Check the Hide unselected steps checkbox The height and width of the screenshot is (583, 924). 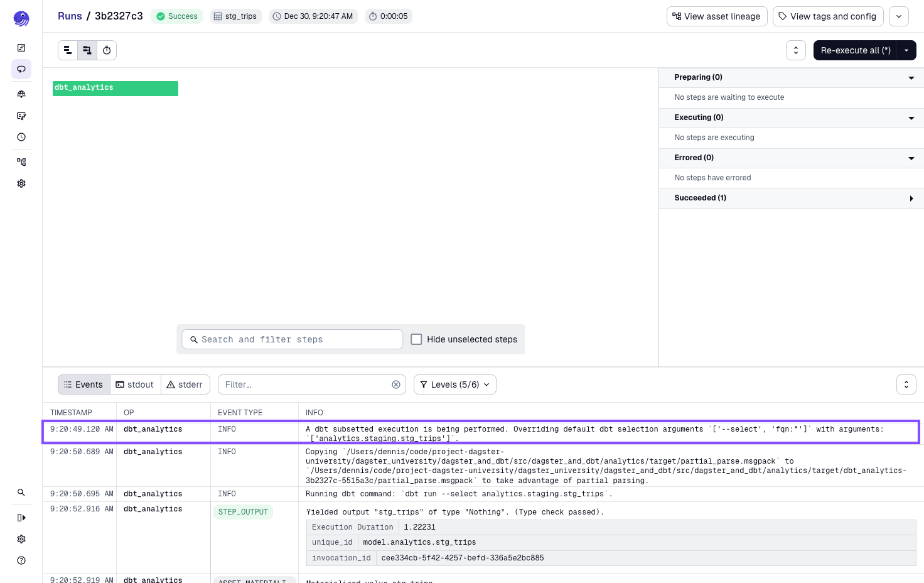coord(416,339)
